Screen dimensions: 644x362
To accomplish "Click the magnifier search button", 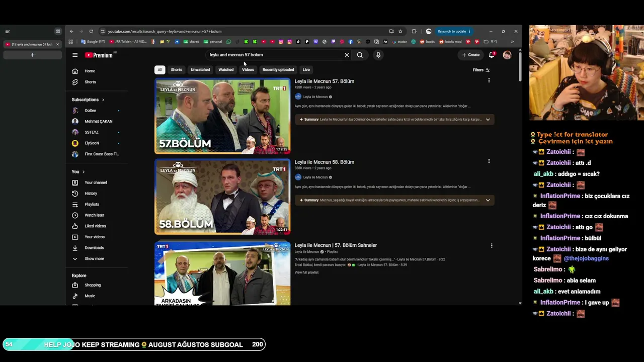I will coord(360,55).
